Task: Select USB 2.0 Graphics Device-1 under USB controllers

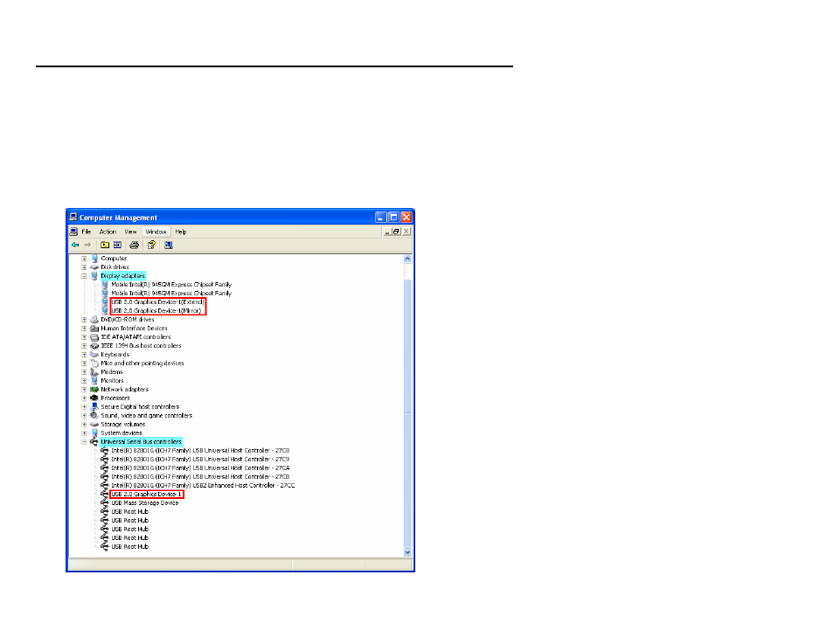Action: pos(146,494)
